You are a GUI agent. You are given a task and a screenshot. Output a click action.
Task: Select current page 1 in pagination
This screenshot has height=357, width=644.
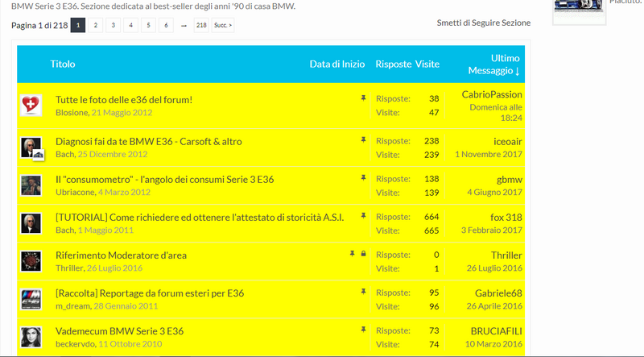coord(78,25)
